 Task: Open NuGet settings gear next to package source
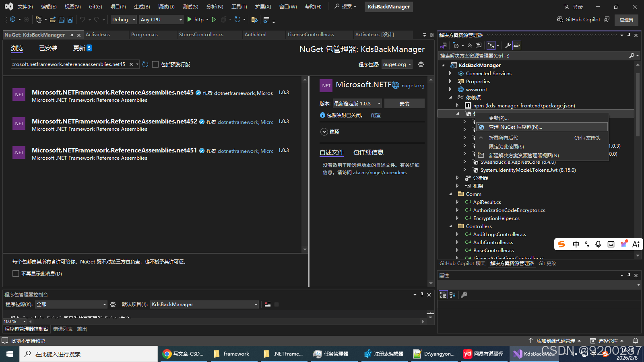click(x=421, y=64)
